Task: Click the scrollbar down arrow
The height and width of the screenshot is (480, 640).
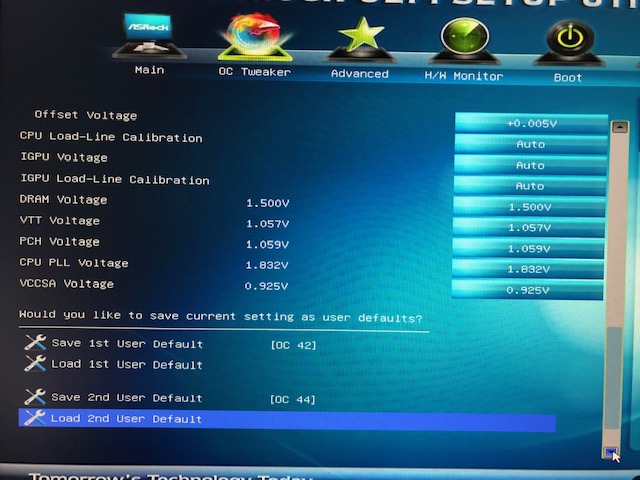Action: click(611, 452)
